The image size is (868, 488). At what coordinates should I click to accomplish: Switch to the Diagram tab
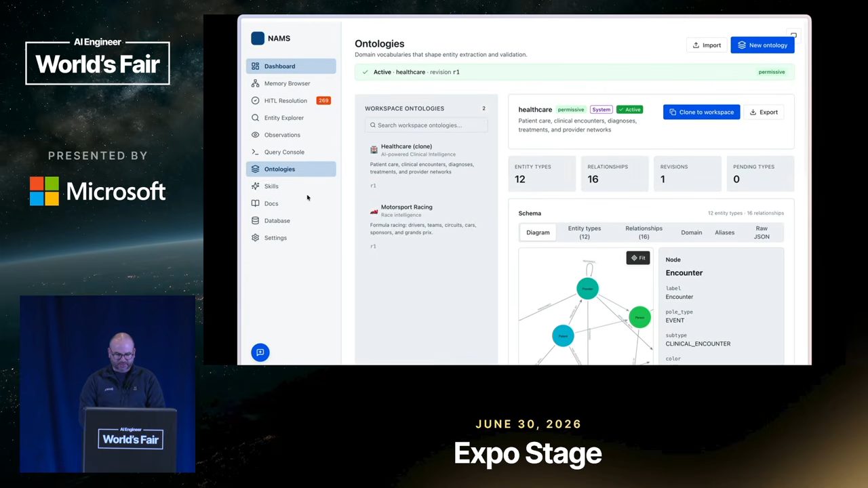[538, 232]
